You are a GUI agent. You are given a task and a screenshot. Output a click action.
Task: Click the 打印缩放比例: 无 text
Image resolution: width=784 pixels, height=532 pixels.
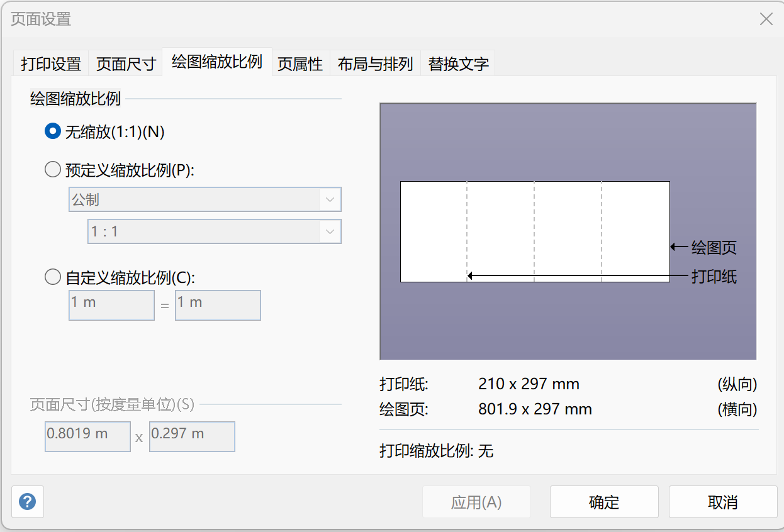[437, 450]
